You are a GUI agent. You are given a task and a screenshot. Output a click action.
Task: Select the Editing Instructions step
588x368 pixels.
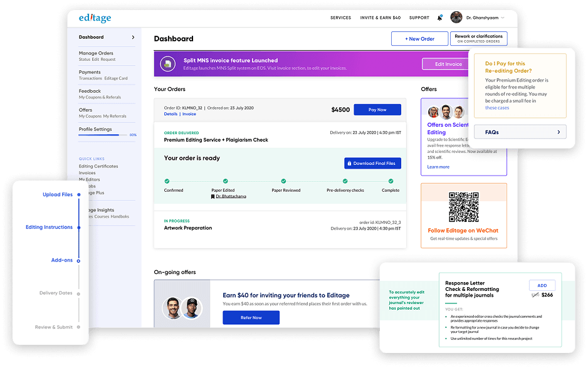coord(49,227)
